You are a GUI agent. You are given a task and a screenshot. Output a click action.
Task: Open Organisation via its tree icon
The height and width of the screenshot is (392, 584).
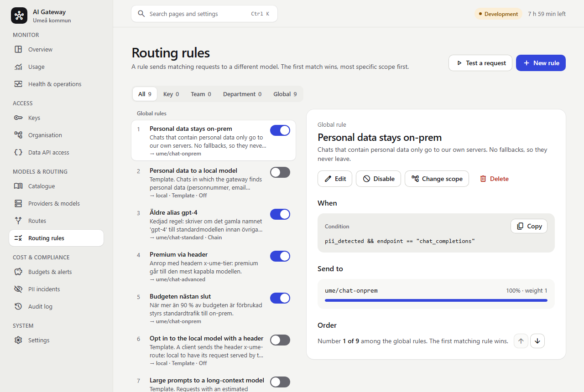(x=18, y=135)
